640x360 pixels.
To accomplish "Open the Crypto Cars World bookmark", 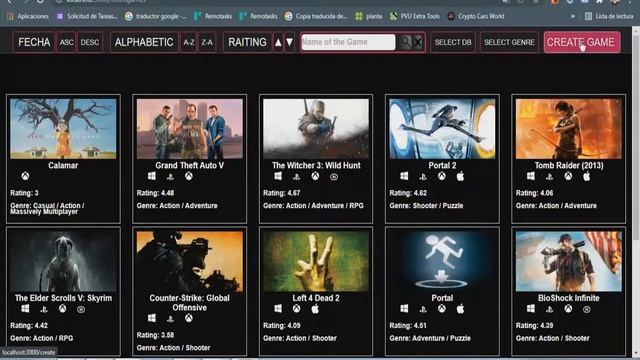I will click(476, 16).
